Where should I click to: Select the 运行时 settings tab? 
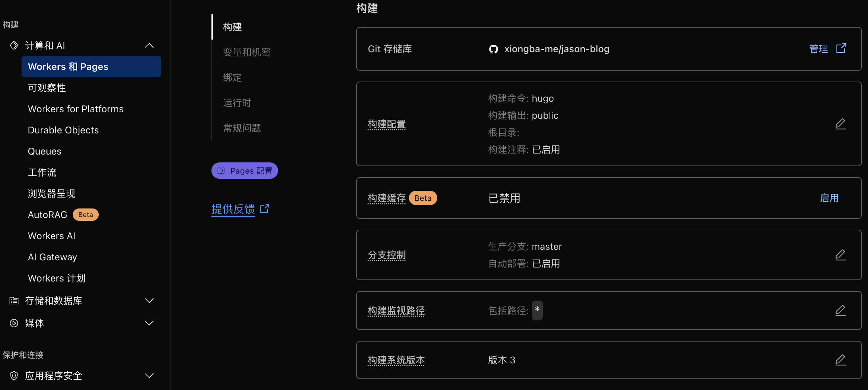click(237, 103)
